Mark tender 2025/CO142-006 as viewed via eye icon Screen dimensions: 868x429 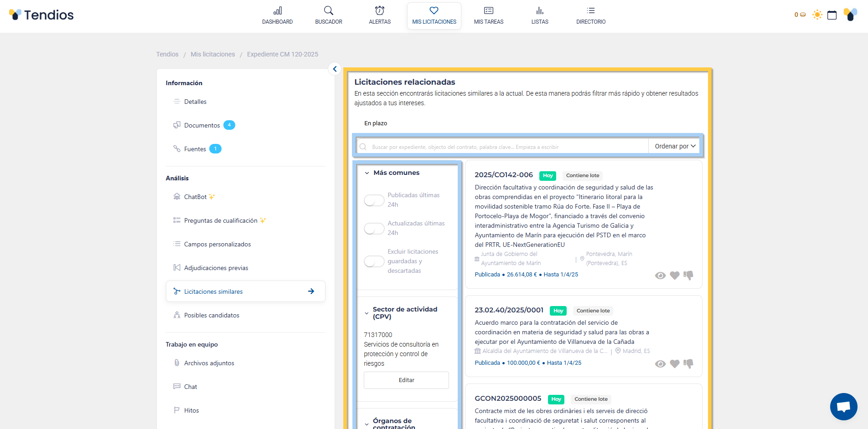tap(660, 276)
